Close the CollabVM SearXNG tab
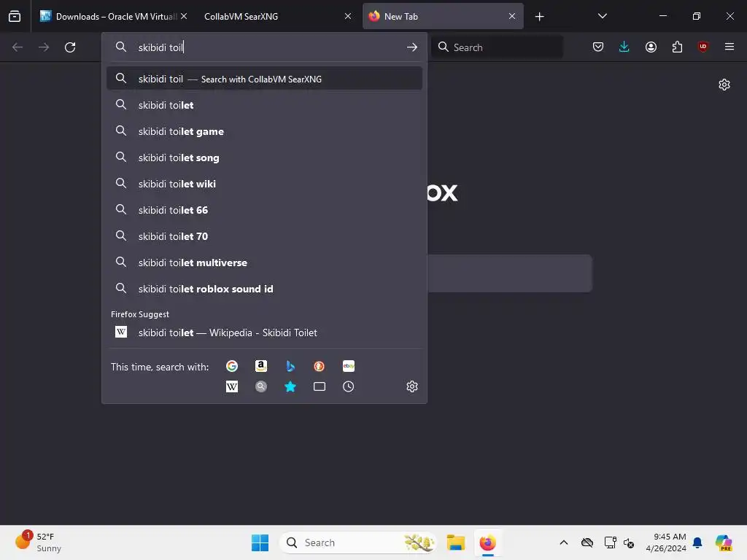The width and height of the screenshot is (747, 560). tap(348, 16)
